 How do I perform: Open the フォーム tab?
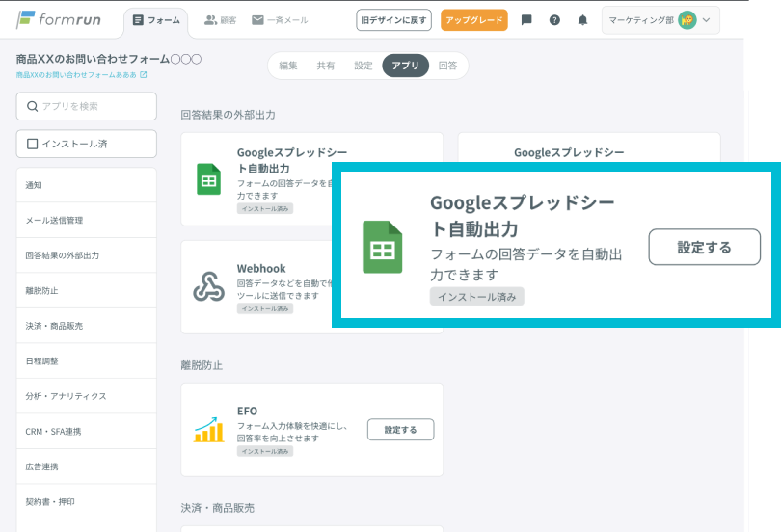tap(156, 20)
